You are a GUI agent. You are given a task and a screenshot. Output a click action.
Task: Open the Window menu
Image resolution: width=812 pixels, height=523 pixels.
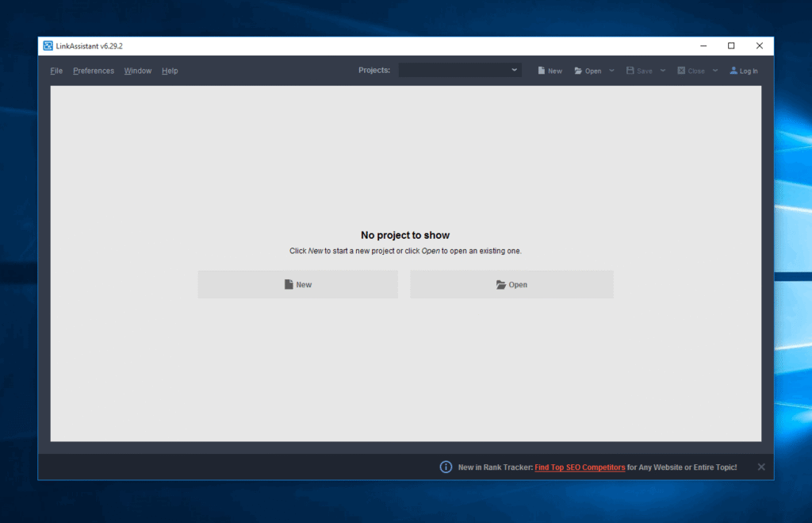tap(137, 71)
